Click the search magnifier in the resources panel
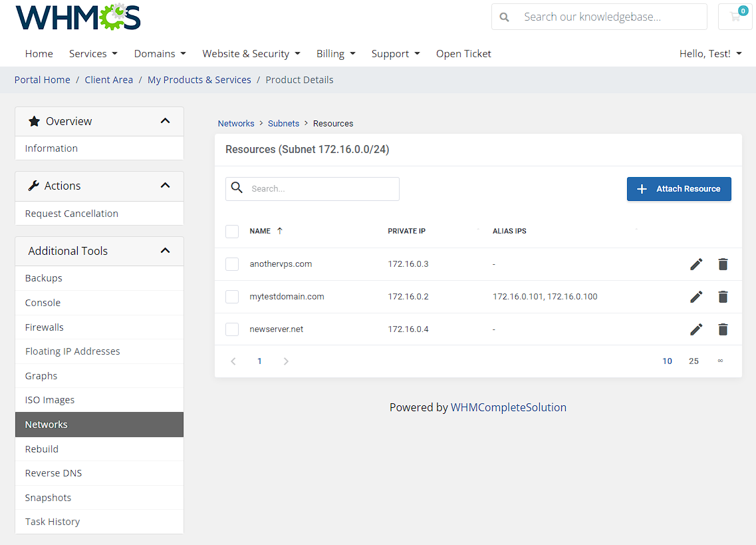The image size is (756, 545). (237, 188)
